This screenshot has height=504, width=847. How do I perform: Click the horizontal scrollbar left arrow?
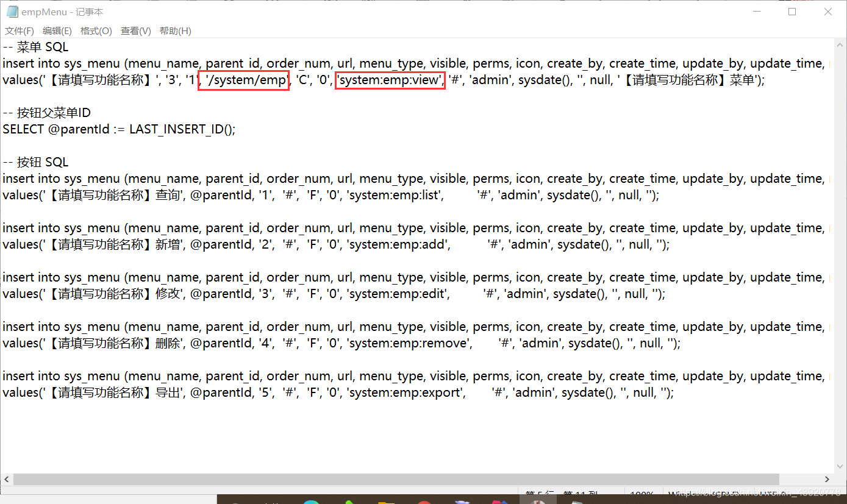7,479
